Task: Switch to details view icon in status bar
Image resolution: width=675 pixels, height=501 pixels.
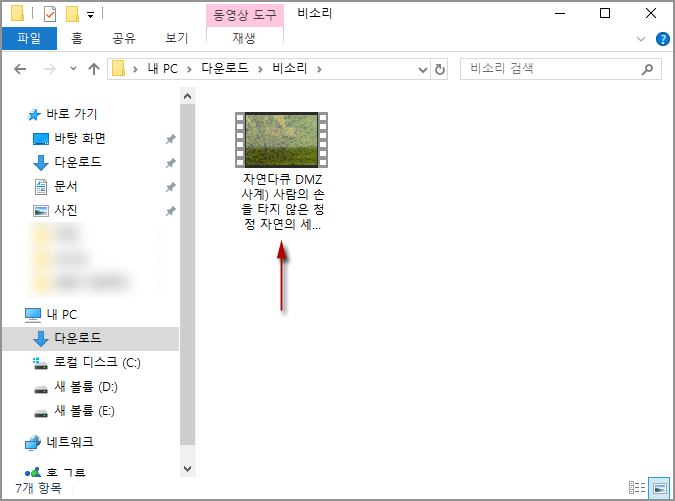Action: [x=637, y=488]
